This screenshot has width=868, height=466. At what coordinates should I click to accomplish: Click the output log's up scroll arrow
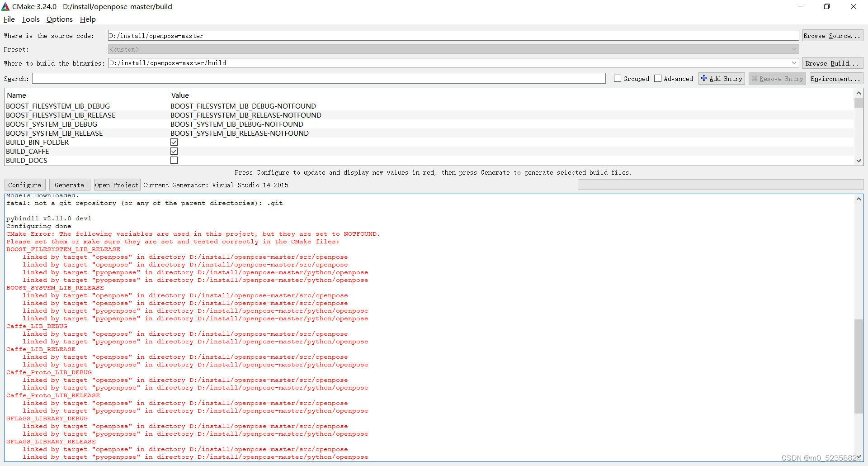click(x=859, y=199)
